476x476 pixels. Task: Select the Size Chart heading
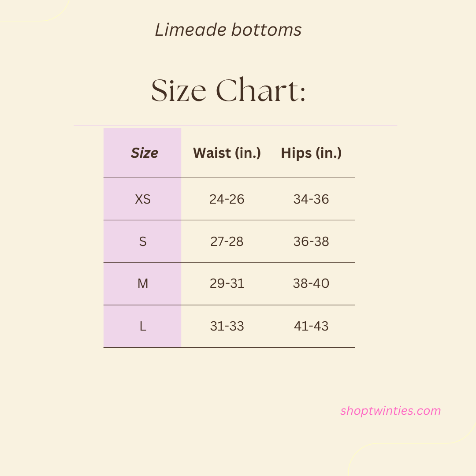[x=228, y=90]
